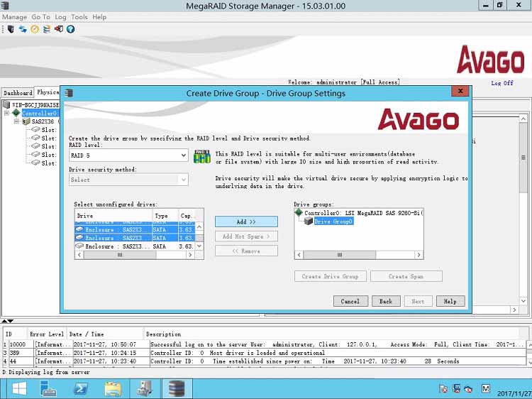Open the Drive security method dropdown

pyautogui.click(x=183, y=180)
